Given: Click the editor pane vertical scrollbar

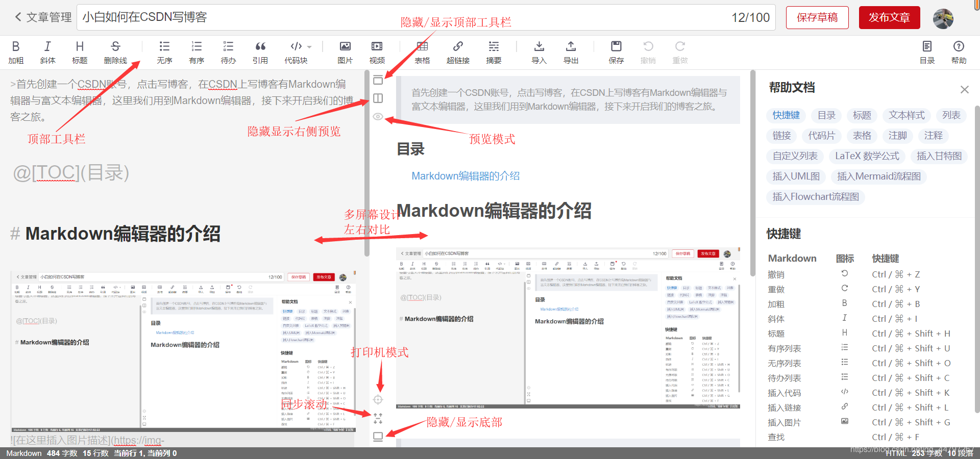Looking at the screenshot, I should (x=366, y=163).
